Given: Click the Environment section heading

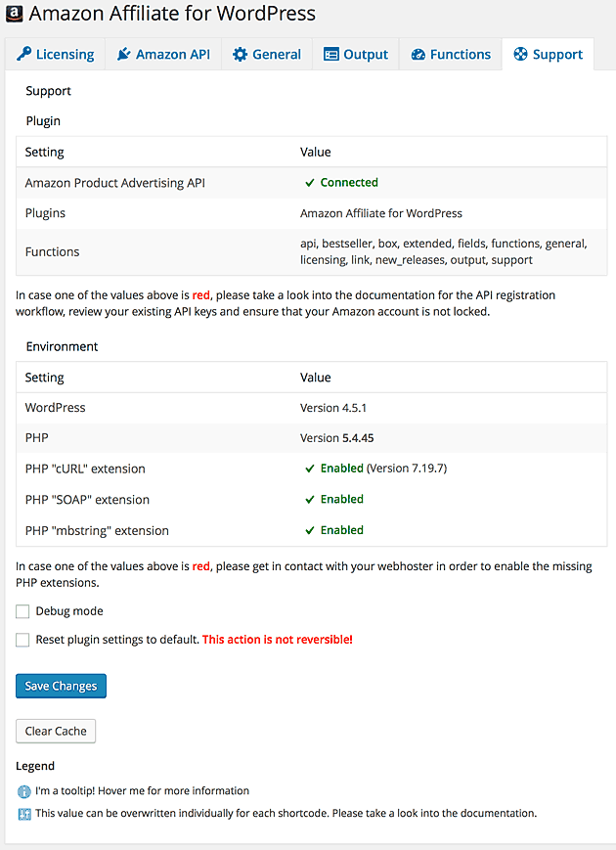Looking at the screenshot, I should (62, 346).
